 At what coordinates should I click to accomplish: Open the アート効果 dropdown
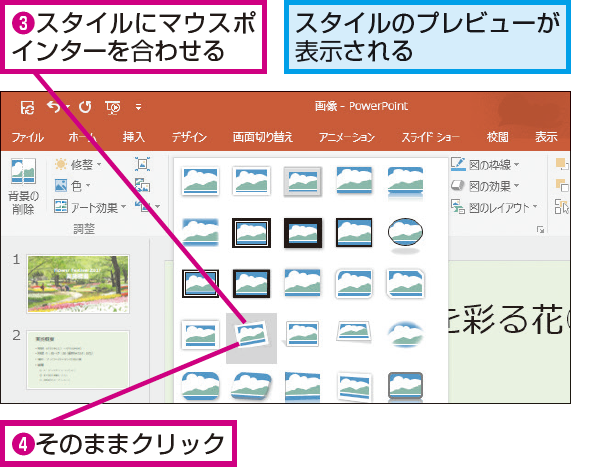[x=90, y=207]
